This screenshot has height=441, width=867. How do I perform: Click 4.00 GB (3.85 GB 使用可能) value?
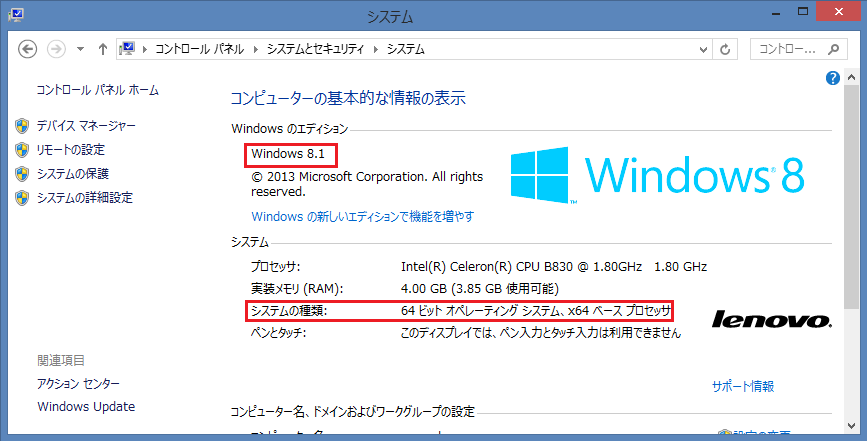(480, 288)
